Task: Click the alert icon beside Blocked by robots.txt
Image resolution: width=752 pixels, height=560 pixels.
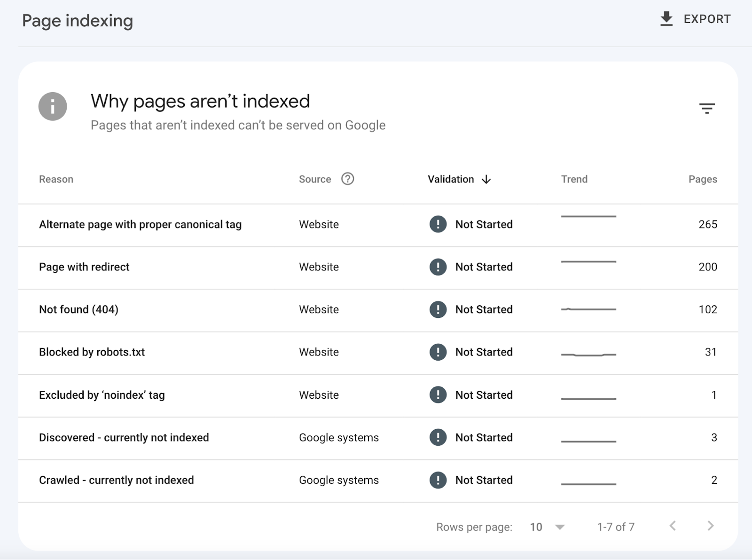Action: coord(438,352)
